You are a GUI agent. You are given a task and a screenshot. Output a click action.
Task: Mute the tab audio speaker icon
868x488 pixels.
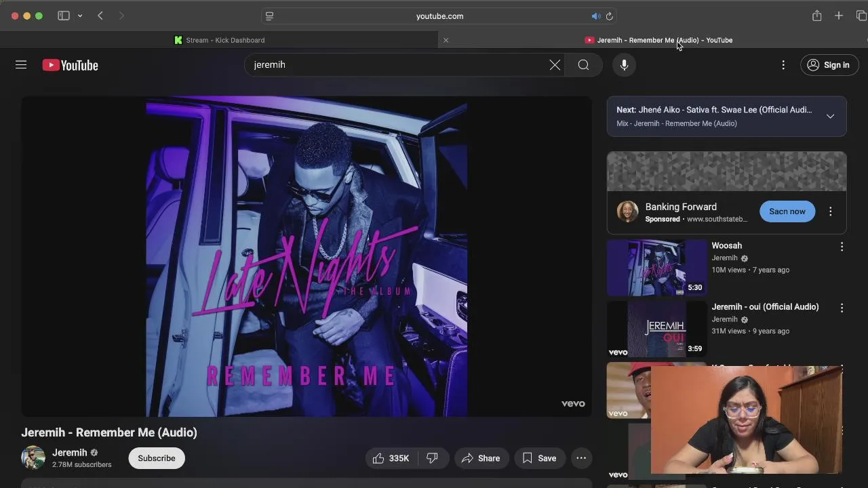click(x=595, y=16)
